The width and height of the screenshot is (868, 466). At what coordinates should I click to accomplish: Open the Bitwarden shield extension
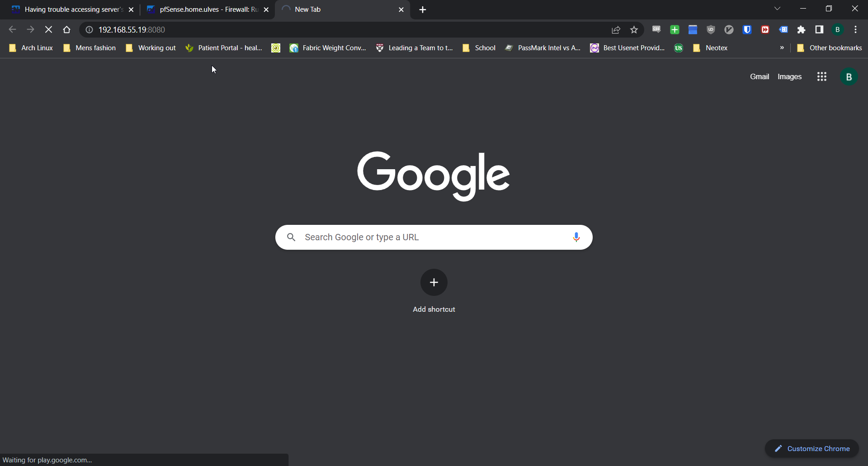pyautogui.click(x=747, y=30)
